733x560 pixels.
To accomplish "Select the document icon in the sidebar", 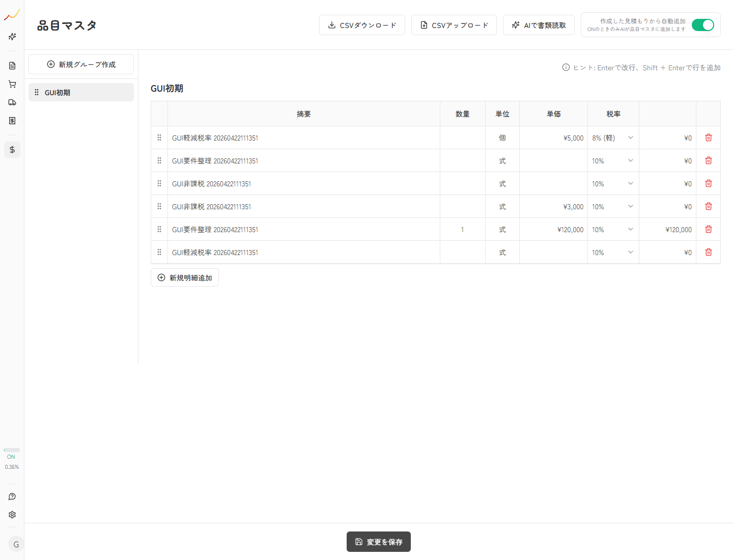I will [x=12, y=65].
